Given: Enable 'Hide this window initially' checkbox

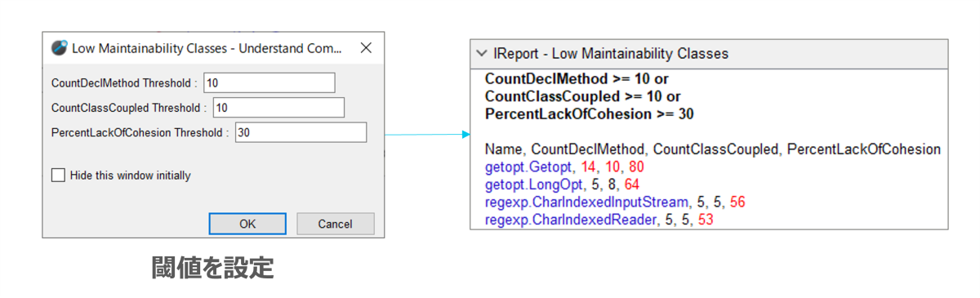Looking at the screenshot, I should tap(57, 175).
